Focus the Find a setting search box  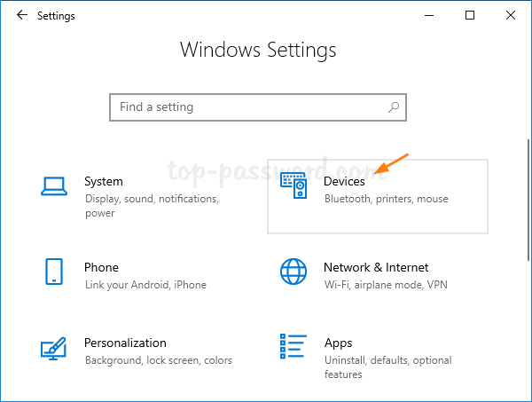tap(248, 107)
